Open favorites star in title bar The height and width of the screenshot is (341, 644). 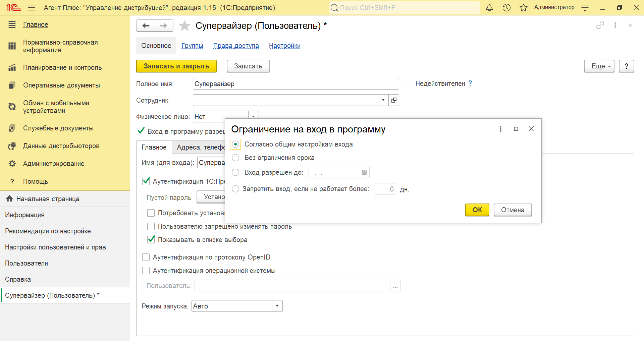point(524,7)
